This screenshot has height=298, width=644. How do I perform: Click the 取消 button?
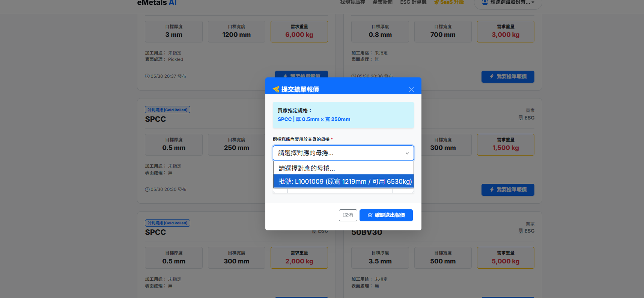348,215
